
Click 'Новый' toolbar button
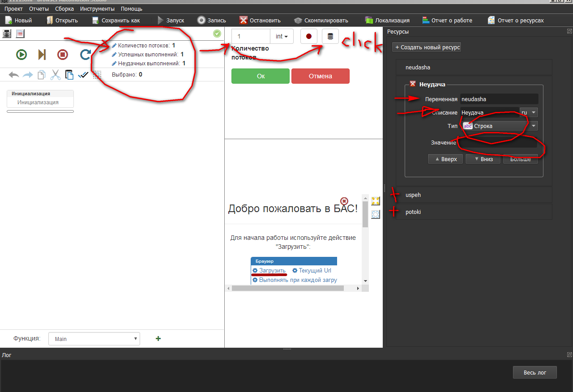tap(18, 20)
